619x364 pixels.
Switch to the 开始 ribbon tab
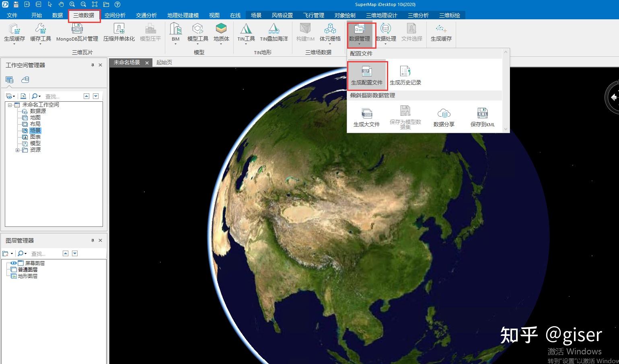37,15
